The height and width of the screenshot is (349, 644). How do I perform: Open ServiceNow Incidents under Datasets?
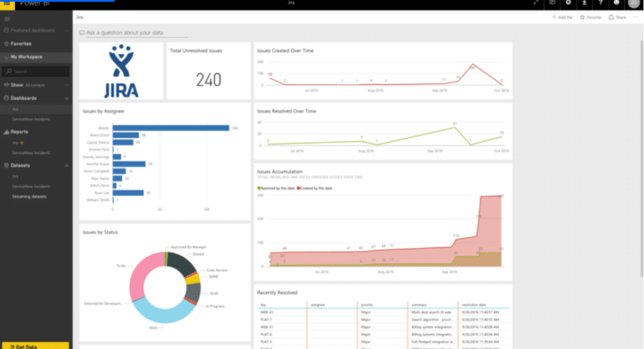(x=31, y=186)
